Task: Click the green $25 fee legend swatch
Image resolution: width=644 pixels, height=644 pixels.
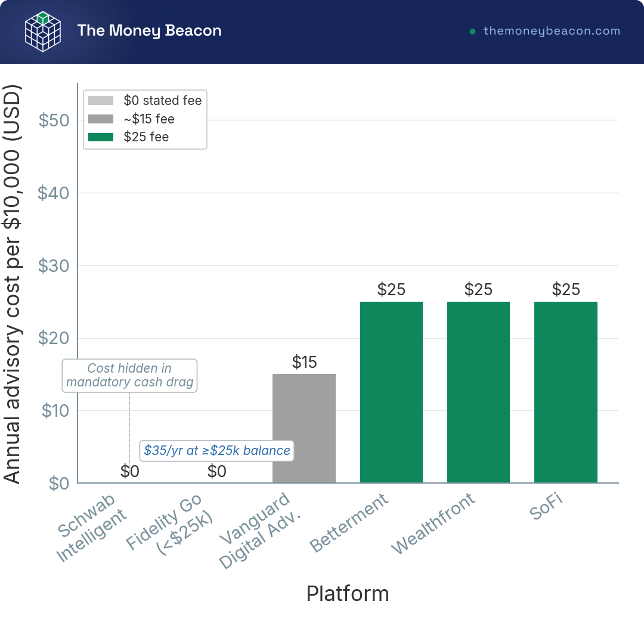Action: coord(101,137)
